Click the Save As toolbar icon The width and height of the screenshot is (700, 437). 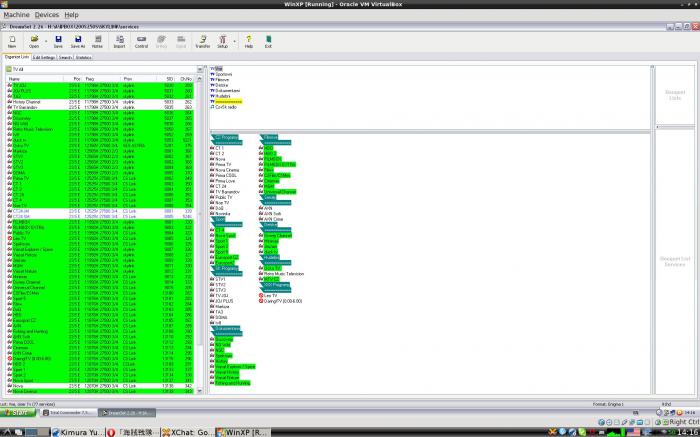pos(78,42)
